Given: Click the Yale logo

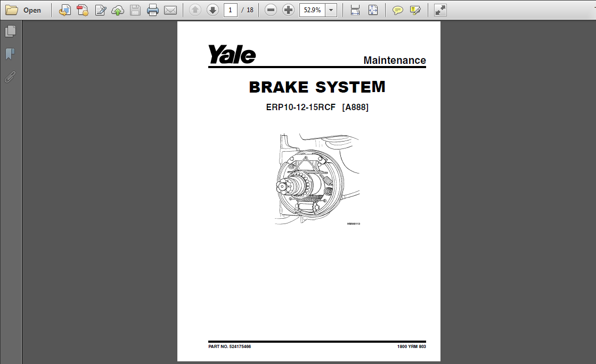Looking at the screenshot, I should 232,54.
